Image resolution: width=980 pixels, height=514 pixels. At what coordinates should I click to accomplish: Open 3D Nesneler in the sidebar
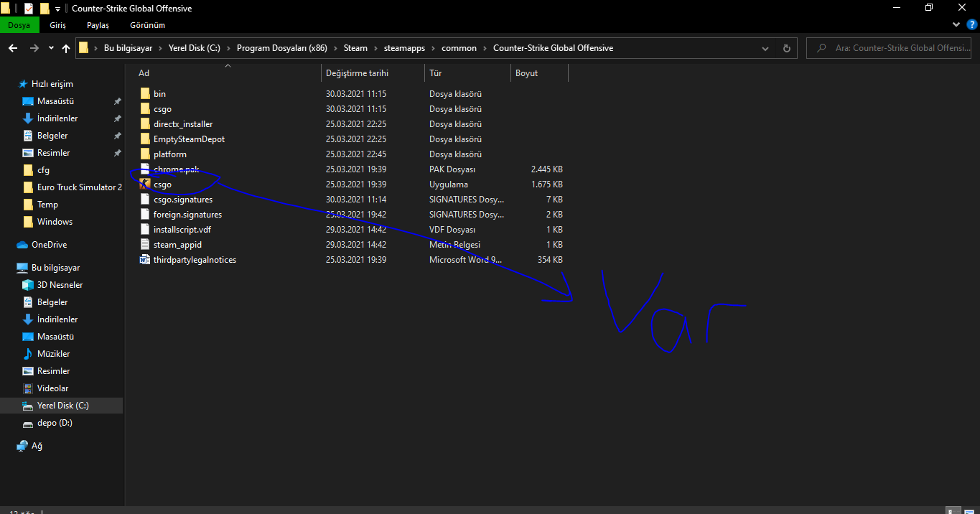(60, 285)
